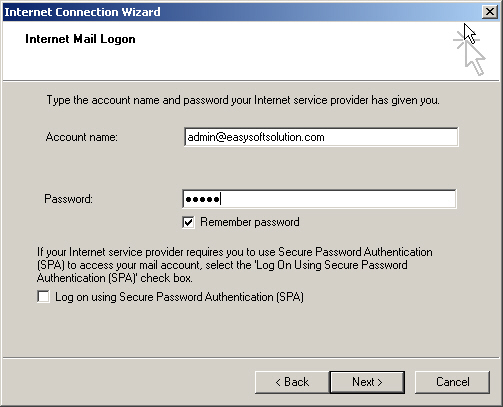This screenshot has height=407, width=503.
Task: Click the wizard cursor icon in header
Action: [x=471, y=52]
